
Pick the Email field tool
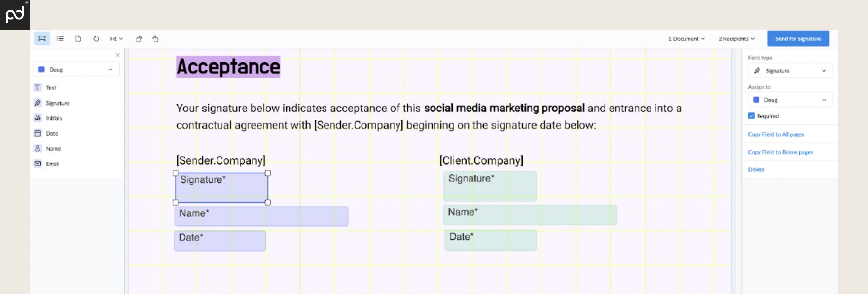tap(52, 164)
